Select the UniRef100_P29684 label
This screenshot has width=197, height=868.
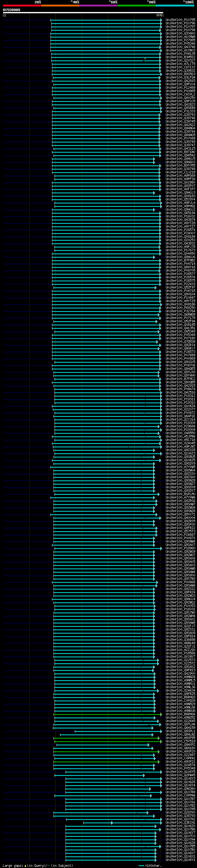180,426
